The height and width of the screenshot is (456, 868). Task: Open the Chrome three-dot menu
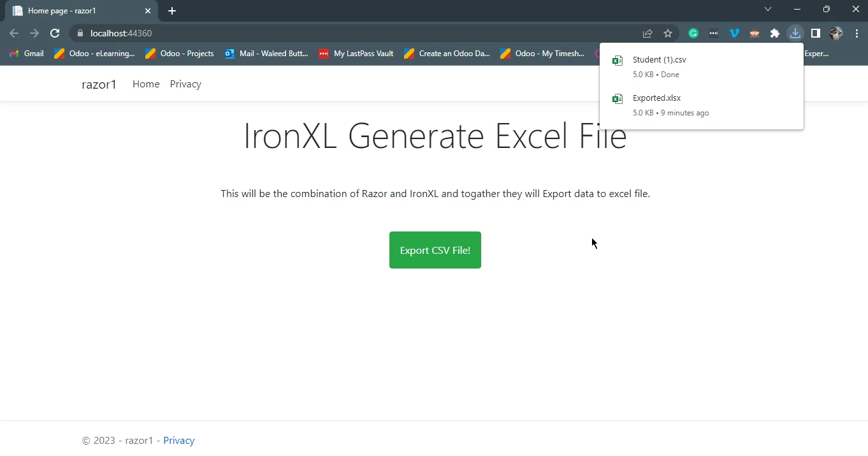(856, 33)
